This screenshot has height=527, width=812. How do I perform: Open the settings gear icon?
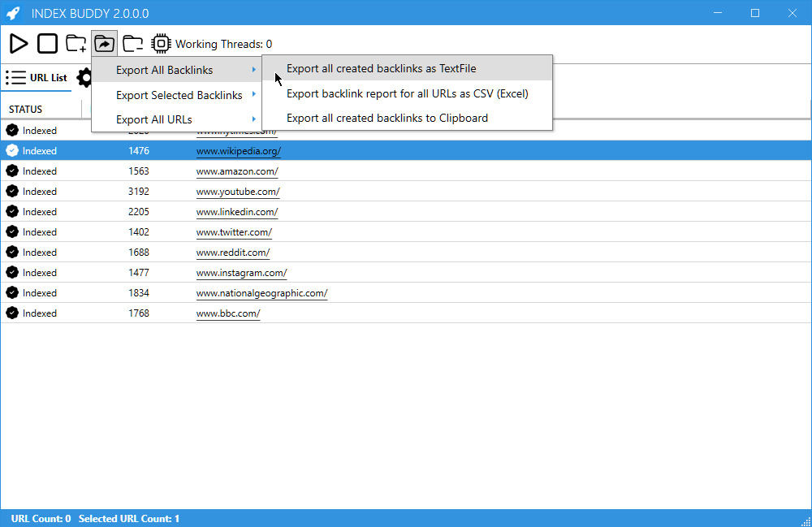pos(84,77)
